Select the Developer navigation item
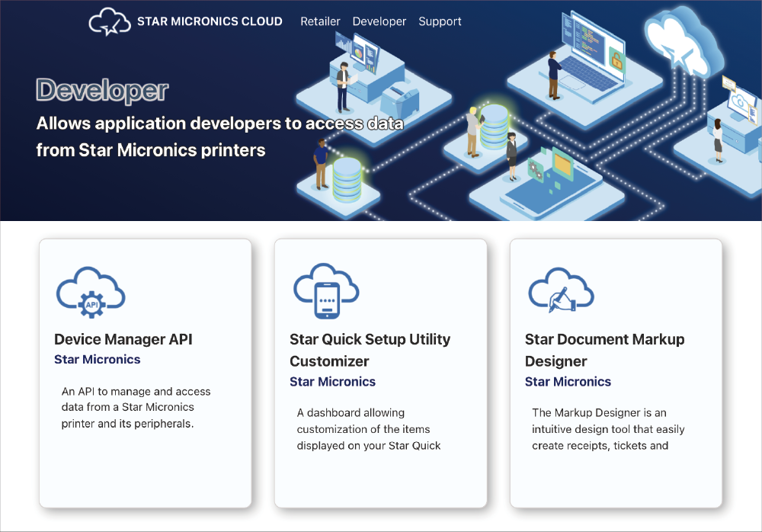This screenshot has height=532, width=762. [379, 21]
